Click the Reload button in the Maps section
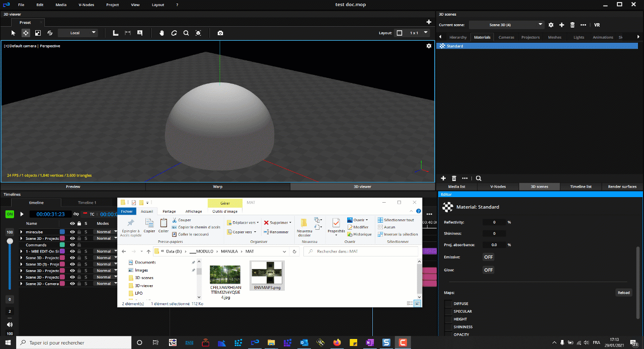Image resolution: width=644 pixels, height=349 pixels. coord(623,292)
